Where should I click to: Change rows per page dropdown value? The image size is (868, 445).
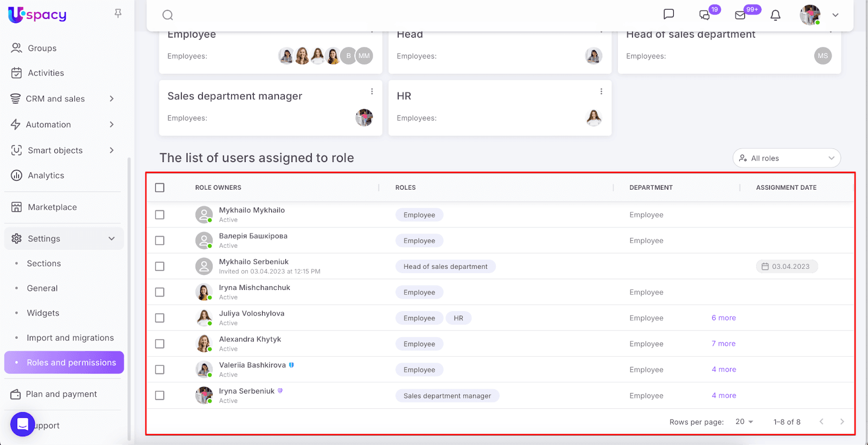[x=744, y=422]
